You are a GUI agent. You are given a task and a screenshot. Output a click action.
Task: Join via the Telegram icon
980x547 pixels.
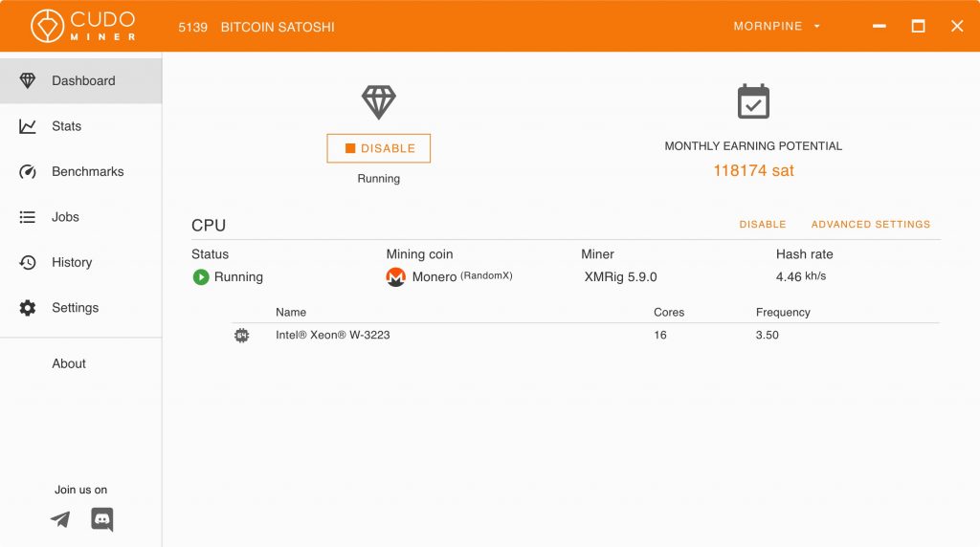60,519
